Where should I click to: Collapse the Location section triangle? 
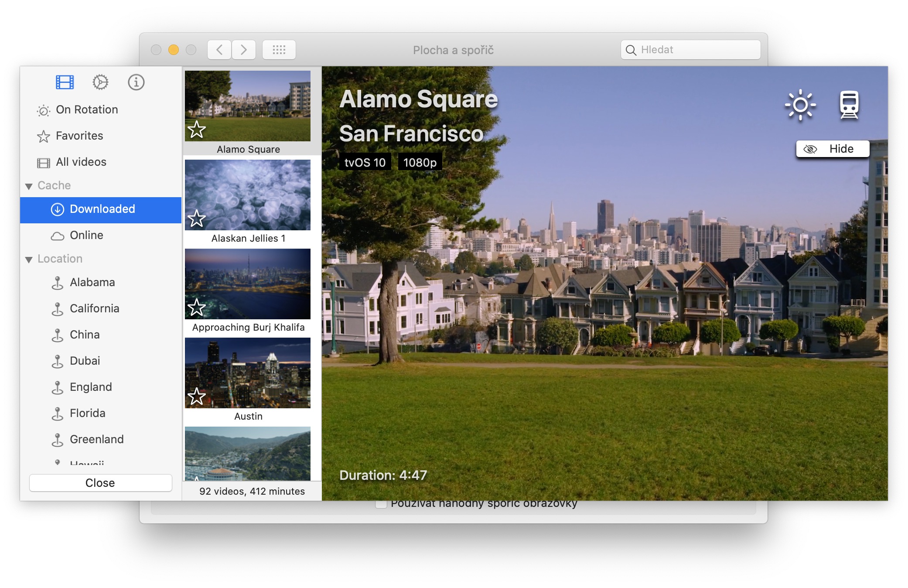tap(29, 260)
